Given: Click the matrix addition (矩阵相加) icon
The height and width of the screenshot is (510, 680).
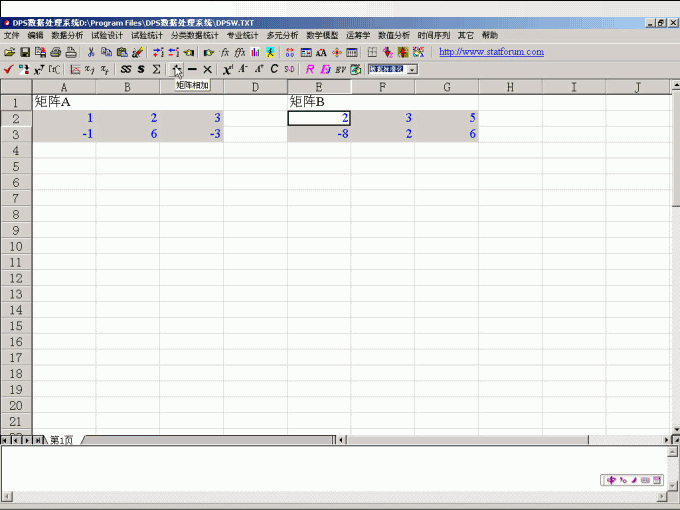Looking at the screenshot, I should pos(176,69).
